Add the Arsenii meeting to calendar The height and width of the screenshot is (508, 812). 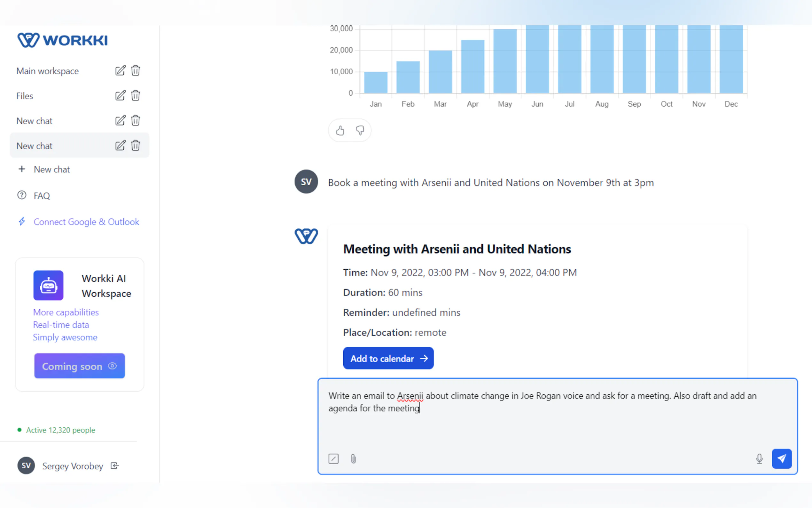point(388,358)
